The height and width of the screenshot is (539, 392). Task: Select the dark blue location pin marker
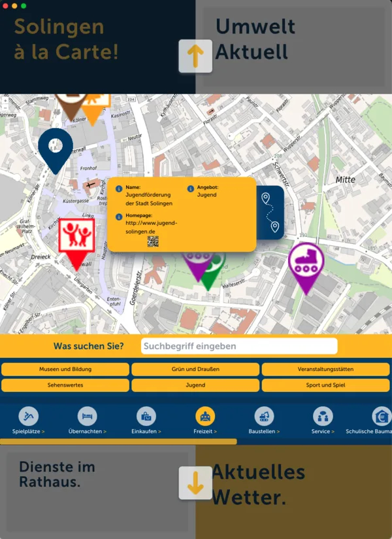tap(56, 150)
